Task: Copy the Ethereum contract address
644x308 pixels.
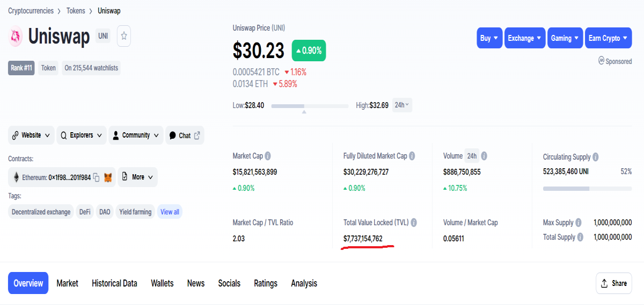Action: pyautogui.click(x=96, y=177)
